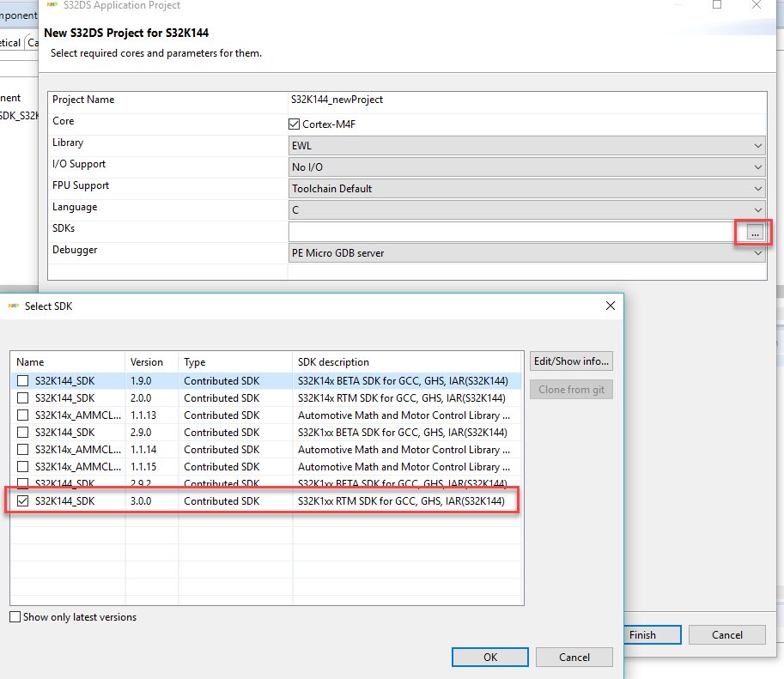Sort the table by Version column header
Image resolution: width=784 pixels, height=679 pixels.
(x=151, y=362)
